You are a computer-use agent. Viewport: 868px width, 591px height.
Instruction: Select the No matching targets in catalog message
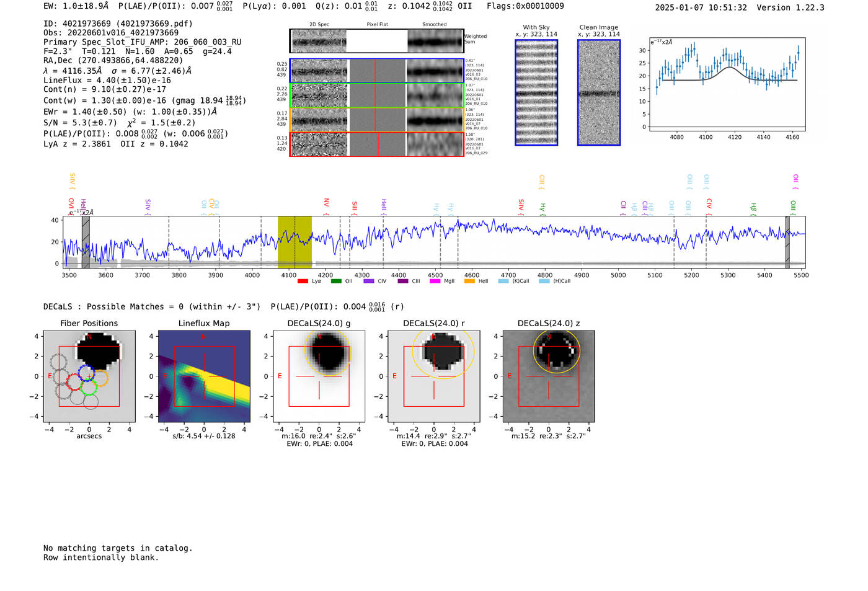(x=118, y=548)
